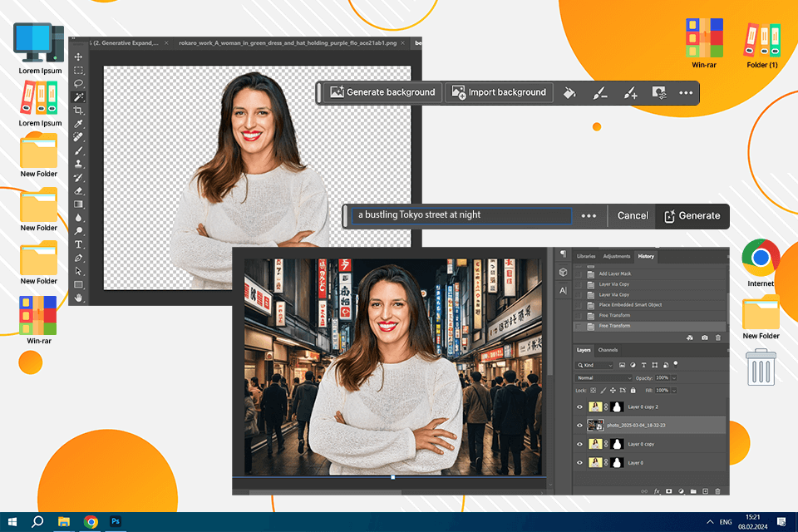The width and height of the screenshot is (798, 532).
Task: Toggle lock position icon
Action: tap(613, 391)
